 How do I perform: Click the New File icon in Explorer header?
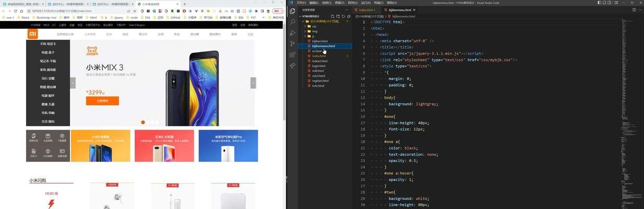pos(333,16)
